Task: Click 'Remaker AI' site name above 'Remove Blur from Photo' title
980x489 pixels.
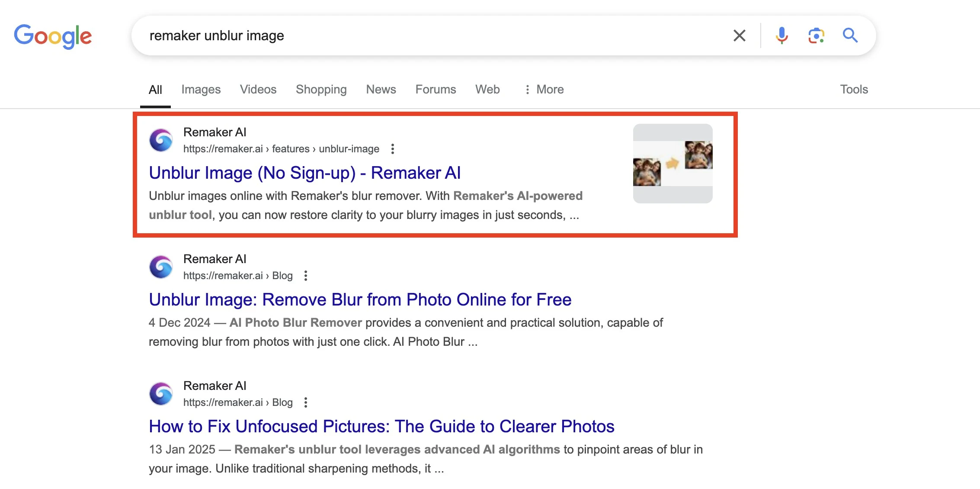Action: tap(215, 259)
